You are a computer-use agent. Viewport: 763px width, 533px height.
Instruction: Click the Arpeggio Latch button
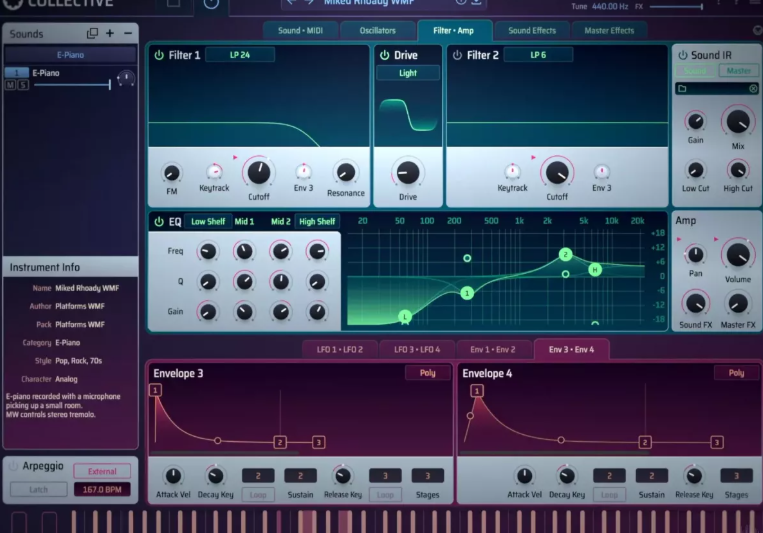click(38, 490)
